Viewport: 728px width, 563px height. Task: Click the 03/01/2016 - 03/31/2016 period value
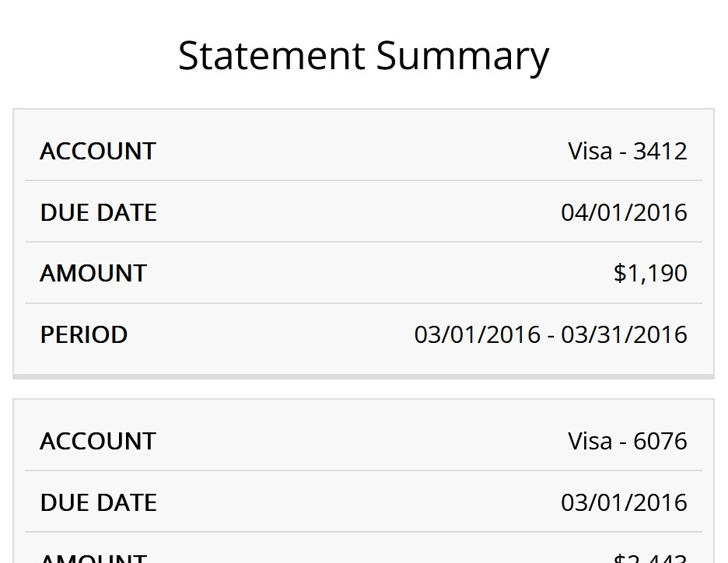click(551, 334)
